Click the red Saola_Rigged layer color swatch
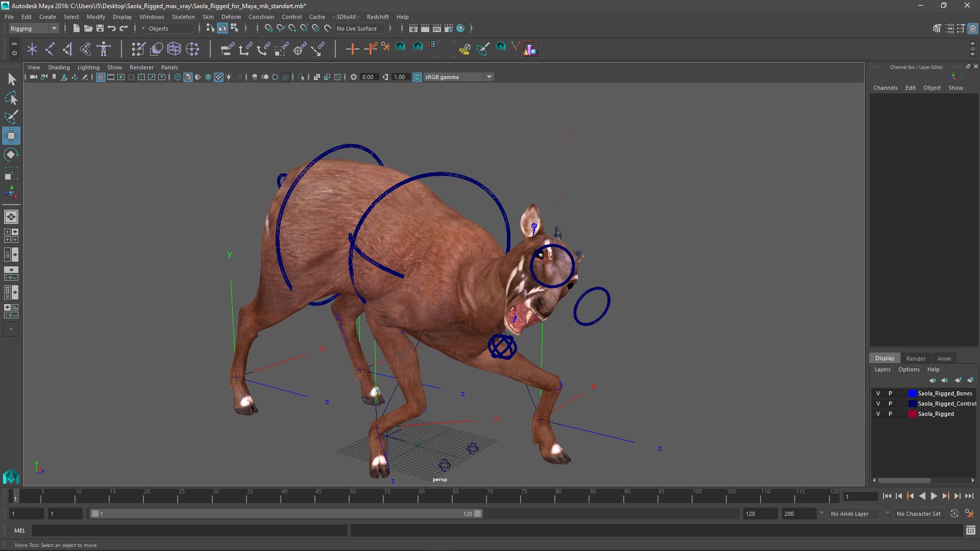This screenshot has width=980, height=551. pyautogui.click(x=912, y=414)
